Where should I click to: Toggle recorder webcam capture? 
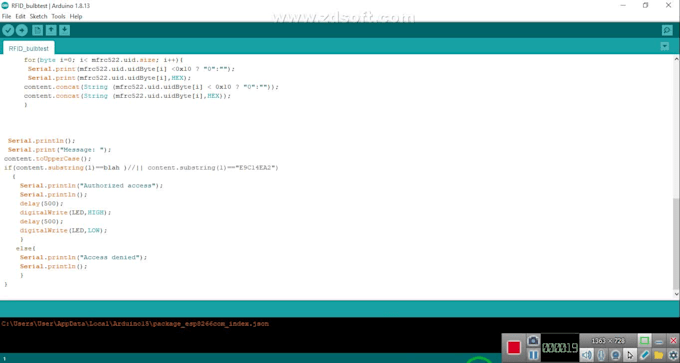point(615,355)
